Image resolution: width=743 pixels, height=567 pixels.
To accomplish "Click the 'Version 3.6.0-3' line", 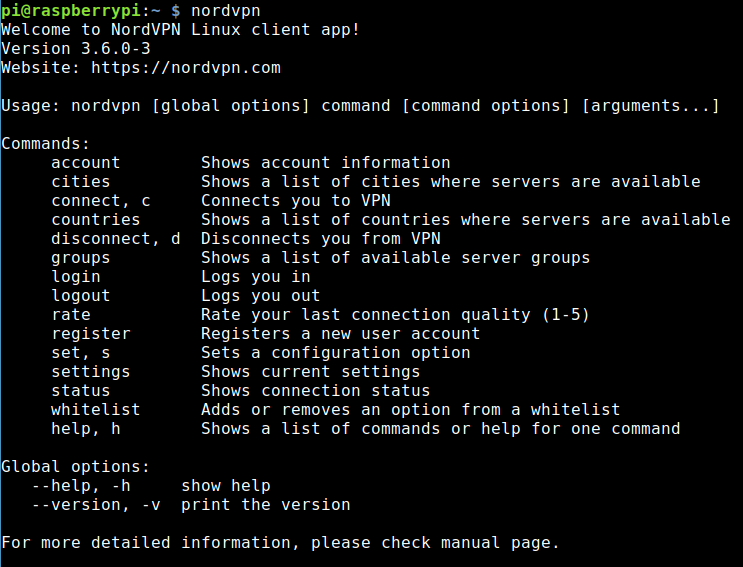I will click(x=76, y=48).
